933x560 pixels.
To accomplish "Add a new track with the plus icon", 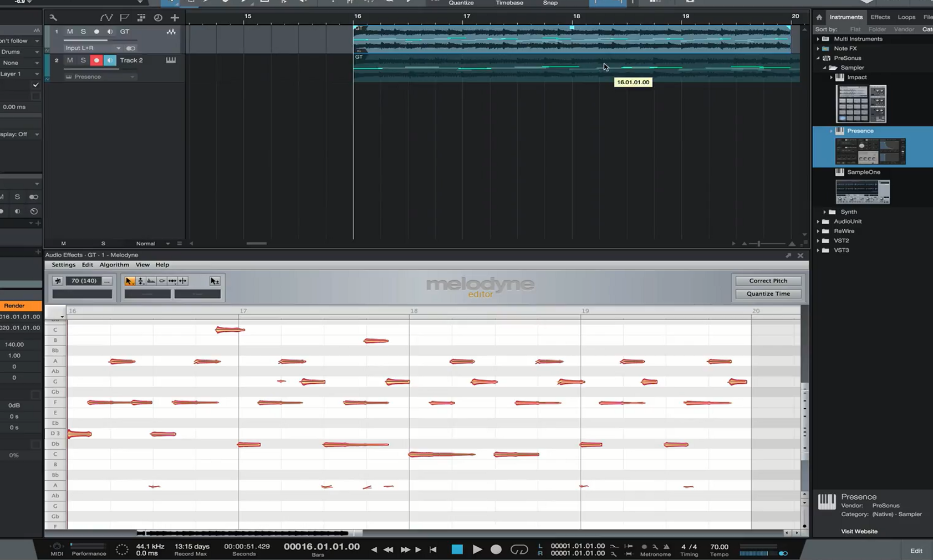I will pyautogui.click(x=175, y=18).
